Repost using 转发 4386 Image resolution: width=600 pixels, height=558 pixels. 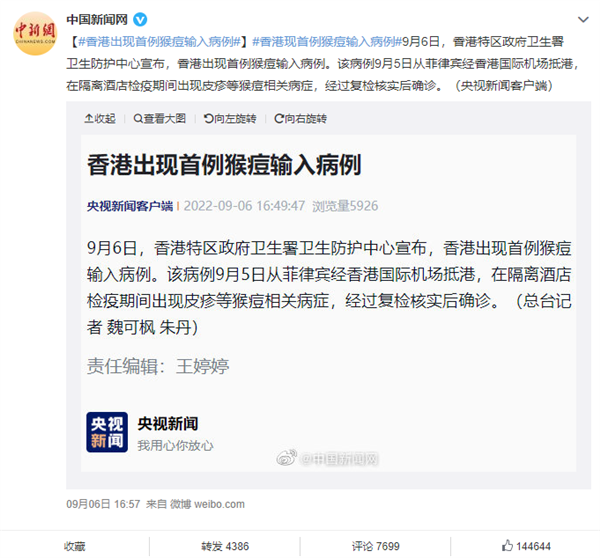click(x=225, y=546)
